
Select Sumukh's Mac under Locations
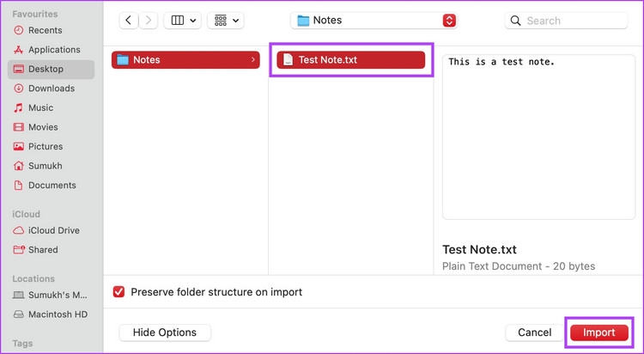click(50, 295)
